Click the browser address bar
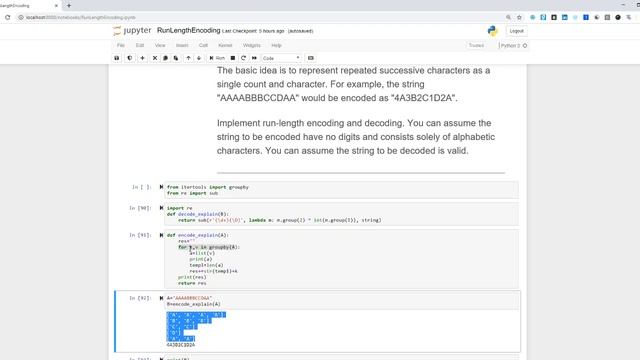 (x=261, y=17)
